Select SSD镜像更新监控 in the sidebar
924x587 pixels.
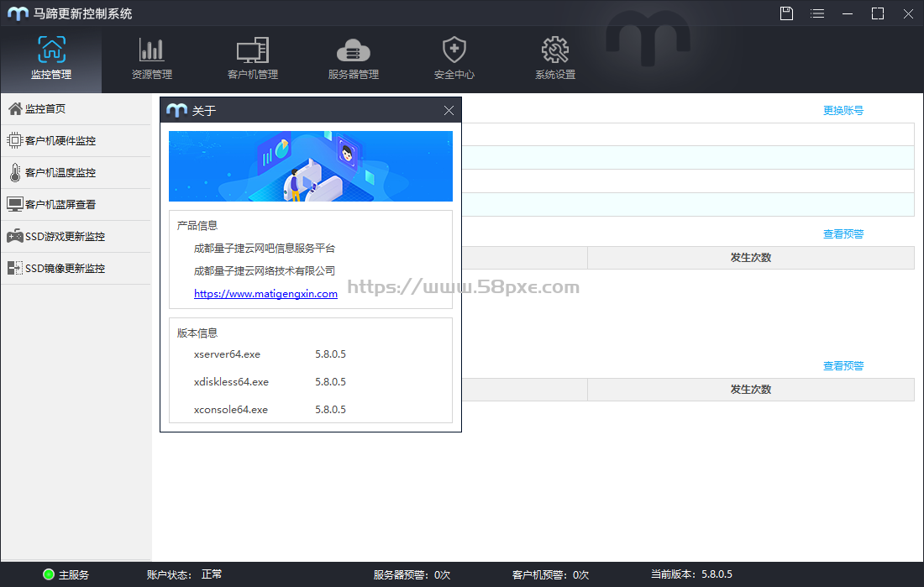[x=76, y=268]
